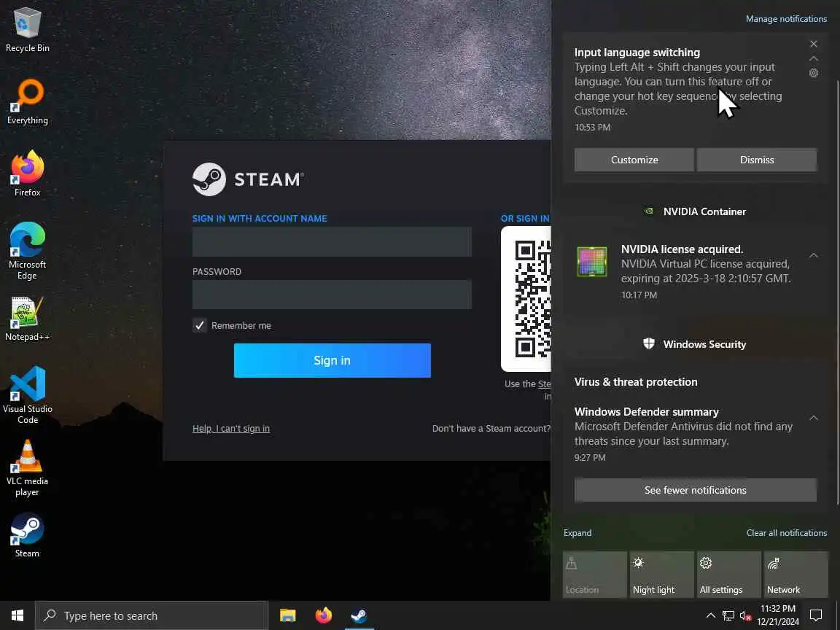Viewport: 840px width, 630px height.
Task: Open the Windows Start menu
Action: (17, 615)
